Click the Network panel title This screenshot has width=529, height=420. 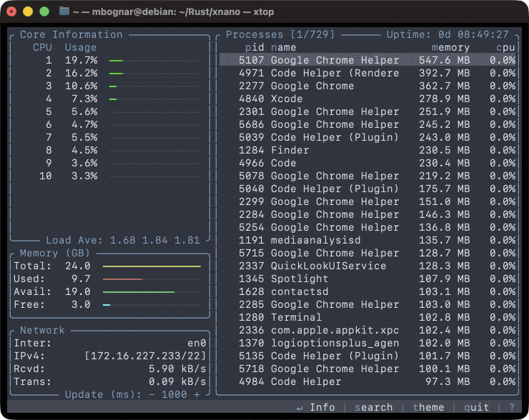42,330
